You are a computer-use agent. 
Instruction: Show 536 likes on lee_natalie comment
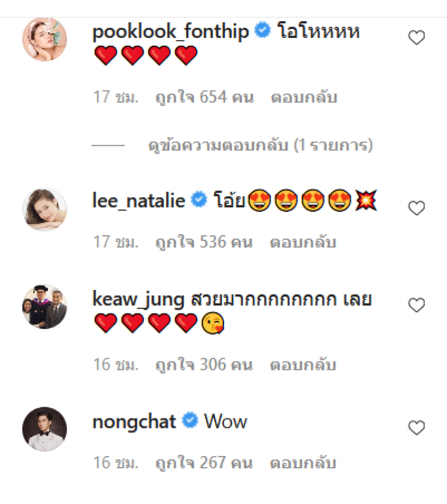pyautogui.click(x=204, y=243)
